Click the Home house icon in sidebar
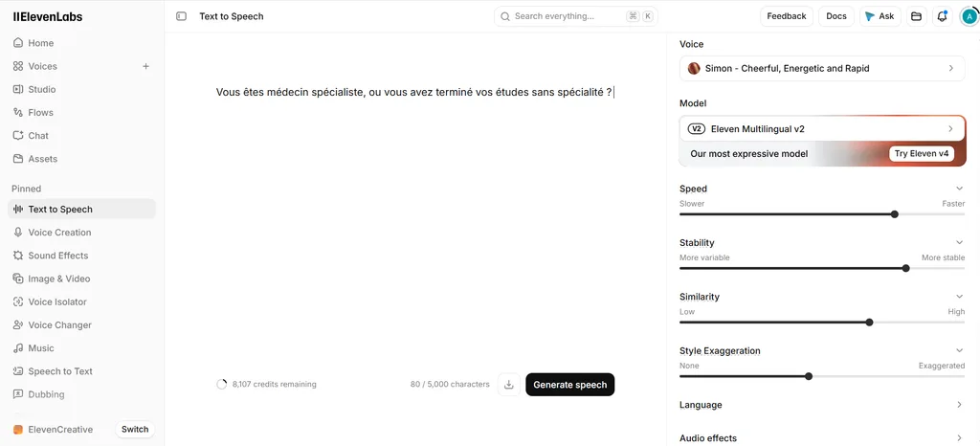This screenshot has width=980, height=446. 18,43
